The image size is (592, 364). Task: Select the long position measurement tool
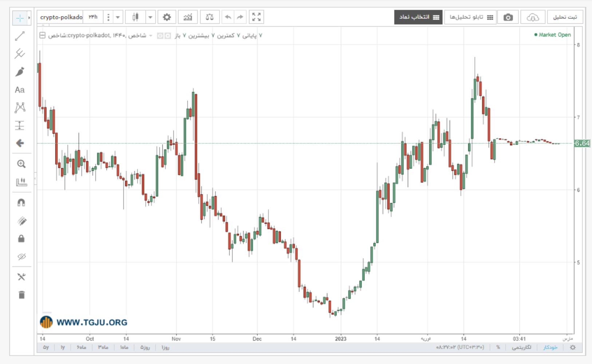pos(20,125)
